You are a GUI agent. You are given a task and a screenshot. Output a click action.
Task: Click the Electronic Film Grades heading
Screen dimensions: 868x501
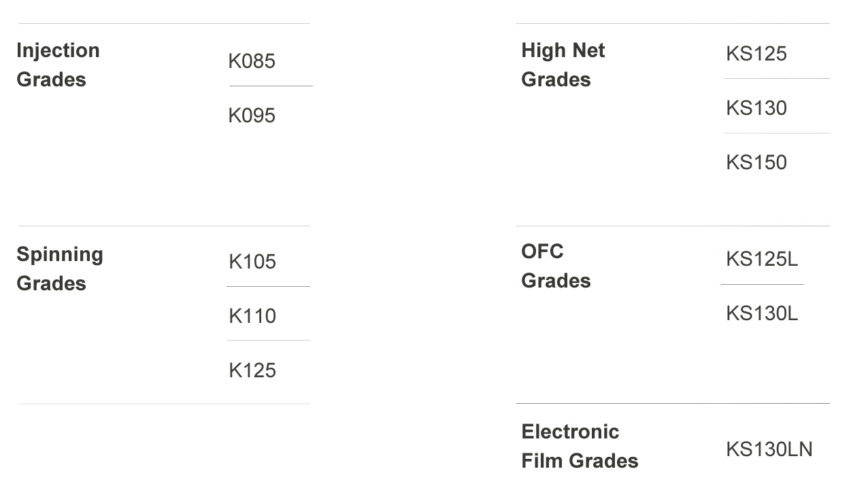tap(580, 446)
